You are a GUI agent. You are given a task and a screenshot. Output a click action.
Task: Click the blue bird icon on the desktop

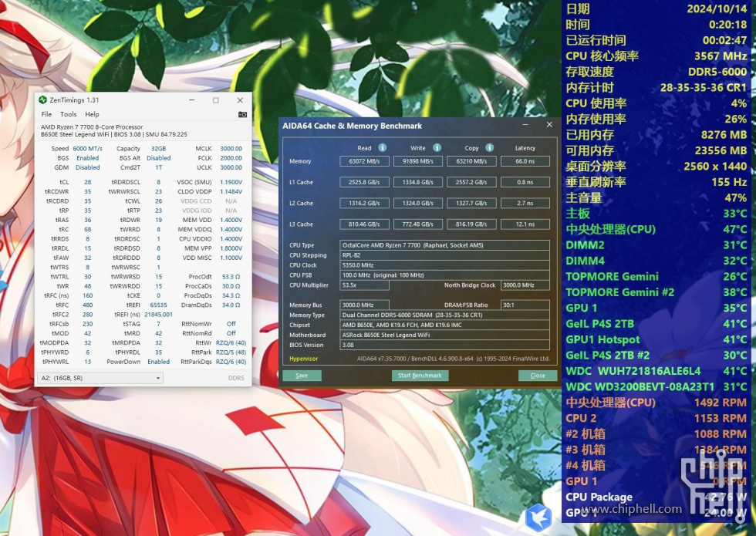tap(538, 517)
